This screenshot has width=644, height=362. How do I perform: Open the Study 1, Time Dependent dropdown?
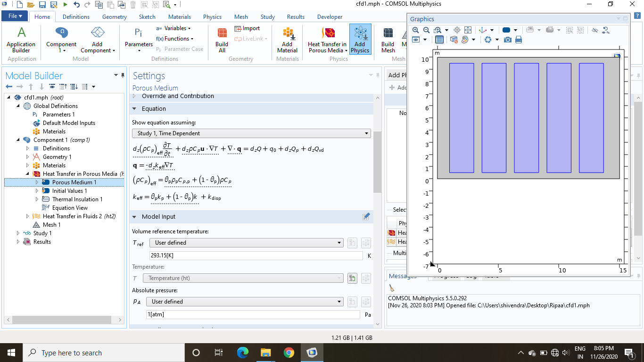coord(251,133)
